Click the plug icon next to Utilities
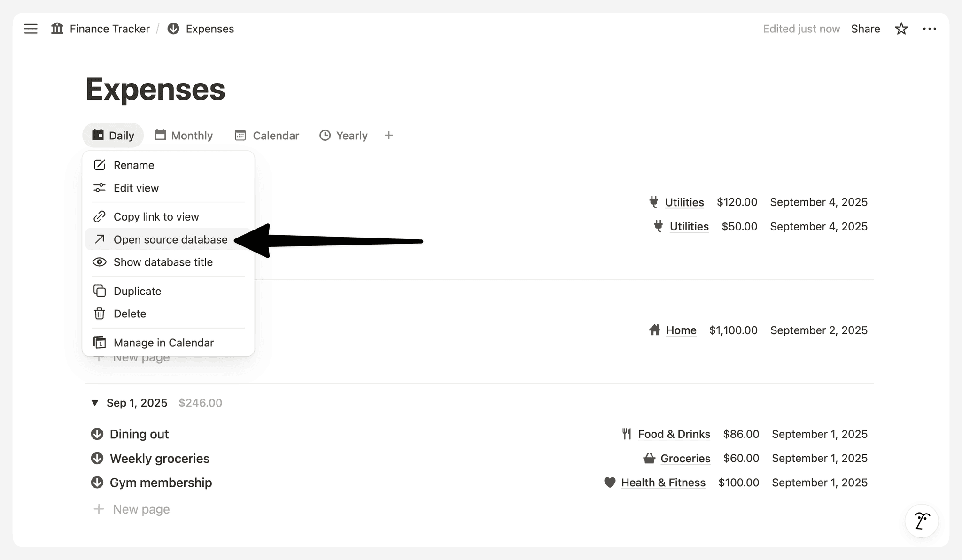This screenshot has height=560, width=962. tap(653, 202)
